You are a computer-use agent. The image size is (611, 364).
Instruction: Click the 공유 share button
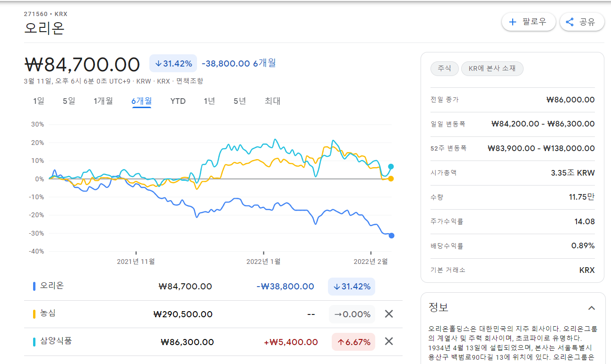[x=582, y=22]
